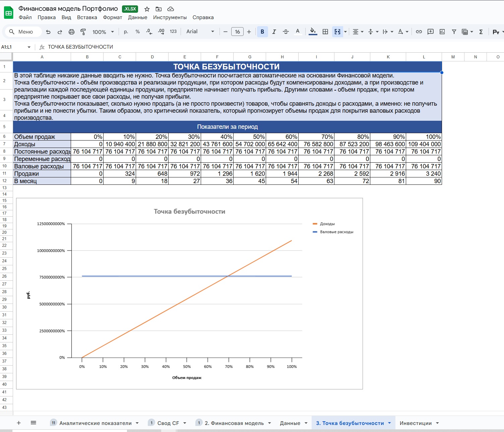This screenshot has width=504, height=432.
Task: Open the borders tool
Action: point(325,32)
